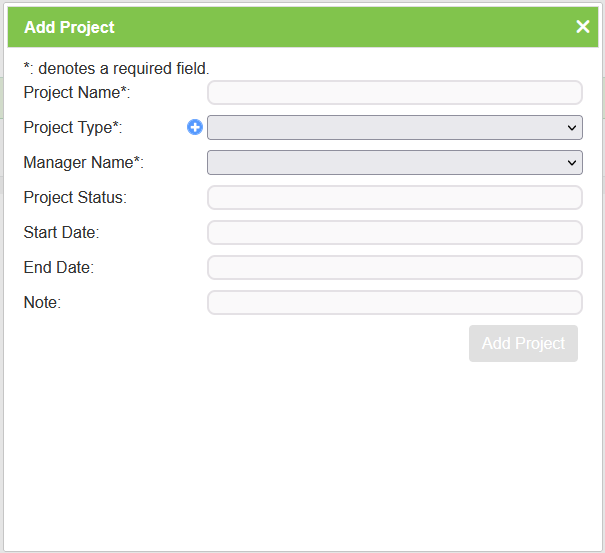Click the Note label text
605x553 pixels.
coord(42,302)
